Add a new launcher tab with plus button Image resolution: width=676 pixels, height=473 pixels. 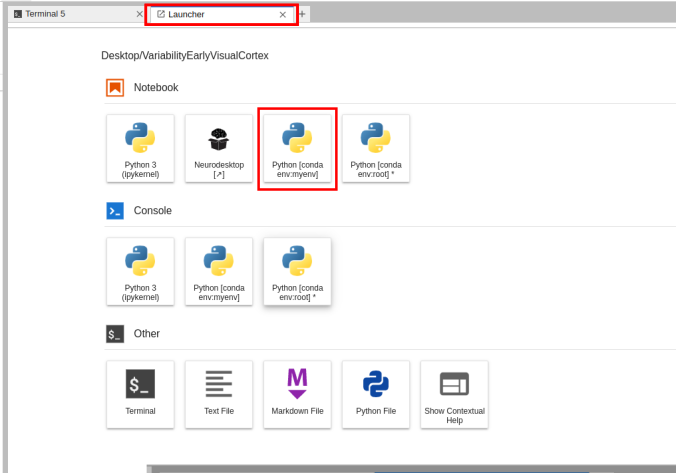[x=303, y=15]
